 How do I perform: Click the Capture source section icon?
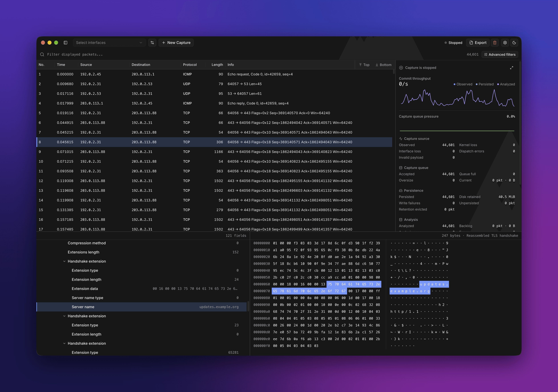point(401,139)
